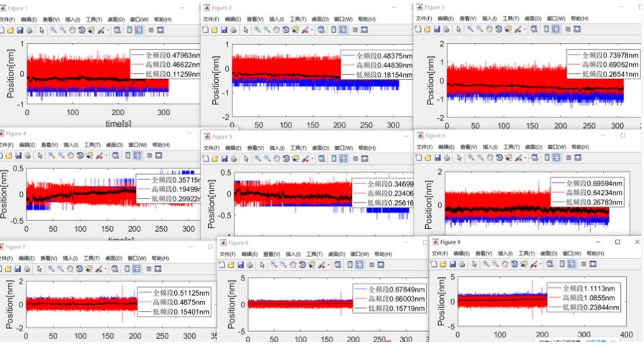644x344 pixels.
Task: Toggle the Edit Plot arrow in Figure 9
Action: (x=476, y=265)
